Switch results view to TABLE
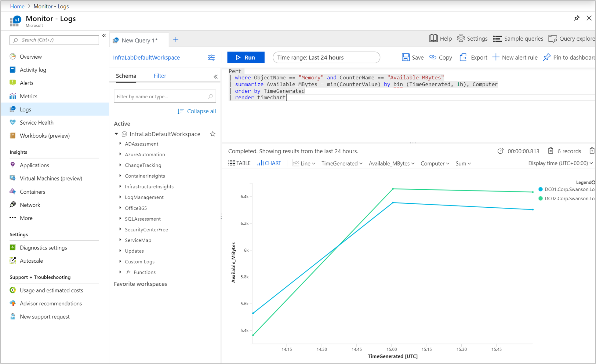Screen dimensions: 596x364 point(239,163)
